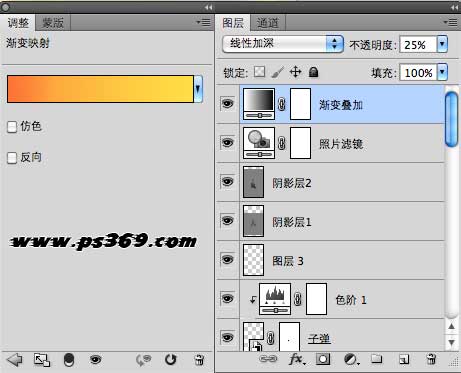
Task: Lock position move icon
Action: [296, 72]
